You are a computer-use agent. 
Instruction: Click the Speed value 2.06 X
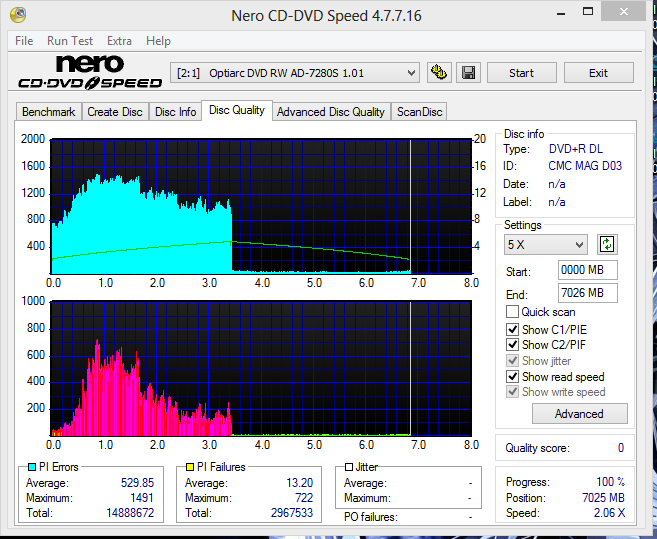tap(610, 513)
